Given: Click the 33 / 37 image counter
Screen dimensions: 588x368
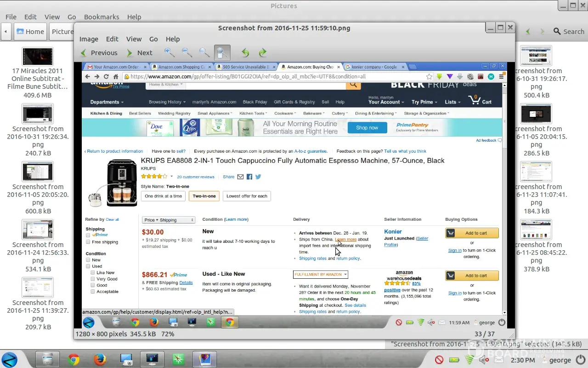Looking at the screenshot, I should point(485,334).
